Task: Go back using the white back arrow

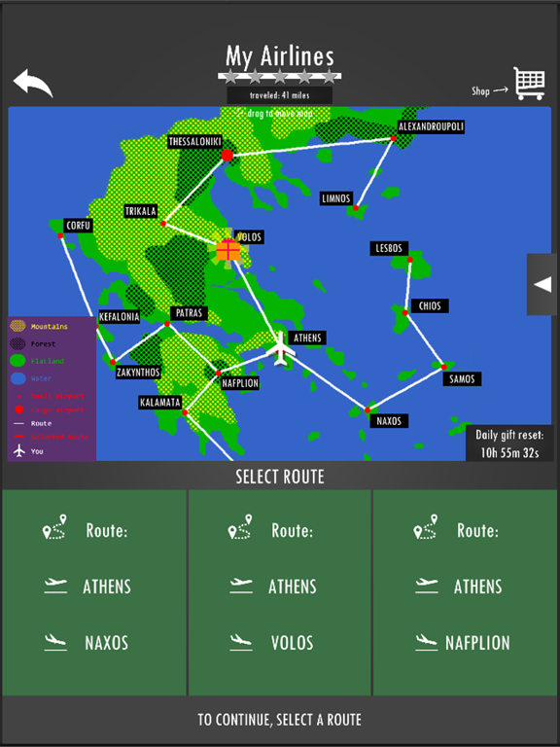Action: coord(33,84)
